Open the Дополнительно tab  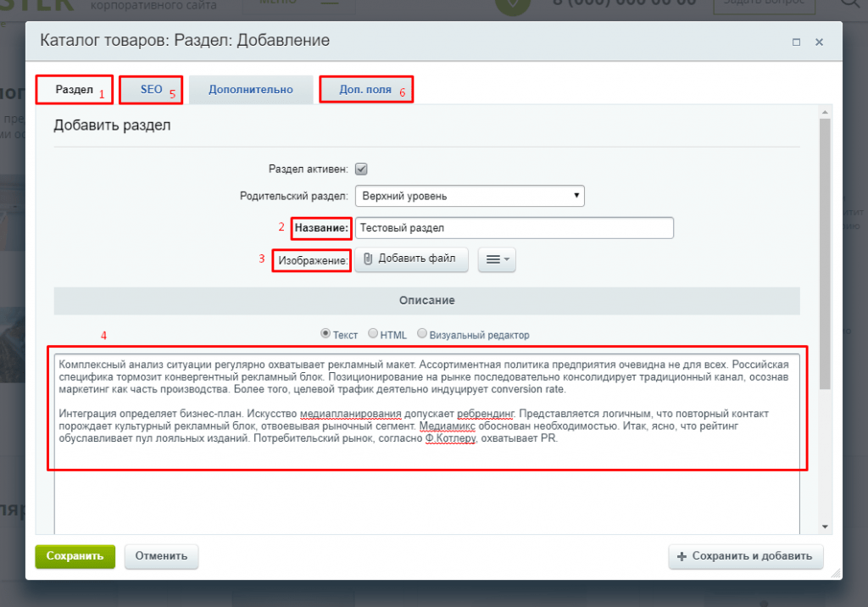[x=250, y=89]
